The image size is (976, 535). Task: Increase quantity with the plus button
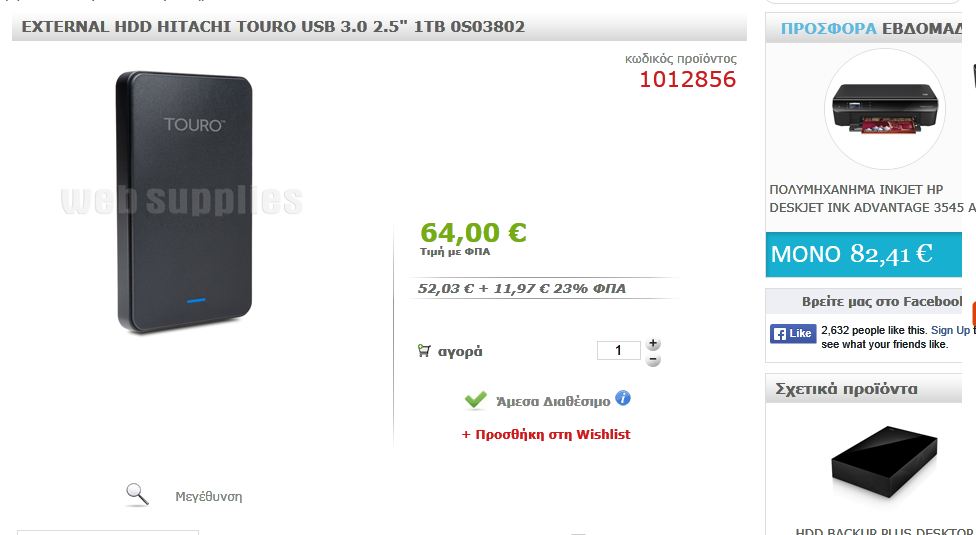653,343
